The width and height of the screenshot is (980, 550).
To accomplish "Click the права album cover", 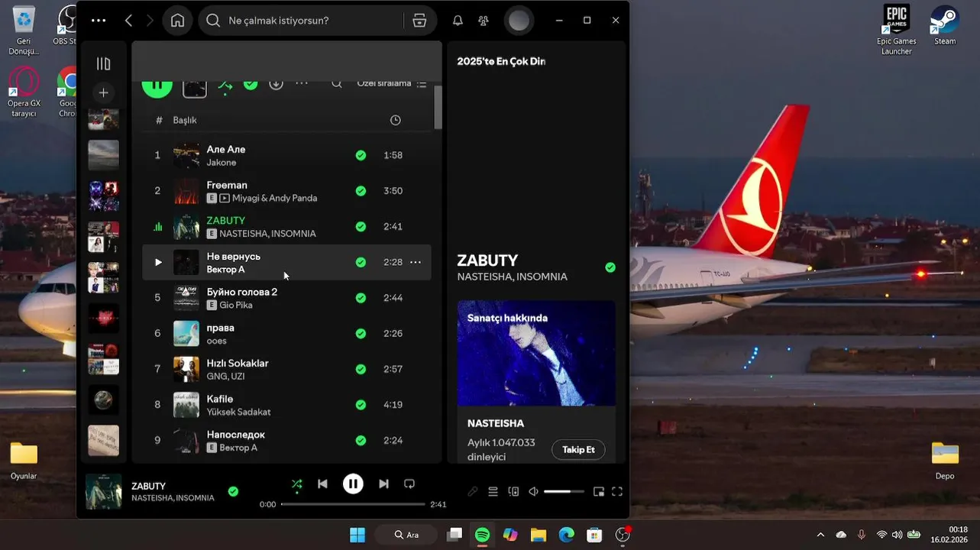I will (186, 333).
